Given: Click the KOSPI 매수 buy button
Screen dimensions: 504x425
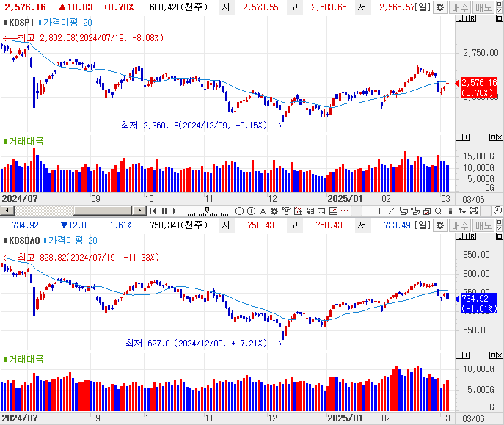Looking at the screenshot, I should click(460, 7).
